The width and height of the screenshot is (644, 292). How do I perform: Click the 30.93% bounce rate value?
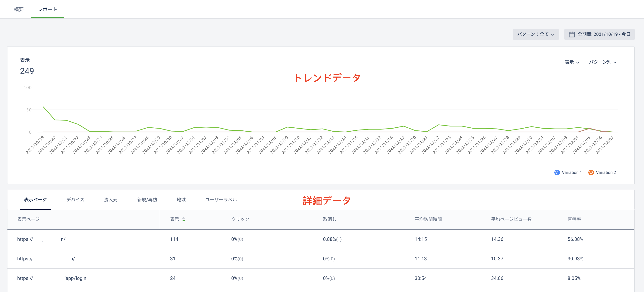tap(576, 259)
